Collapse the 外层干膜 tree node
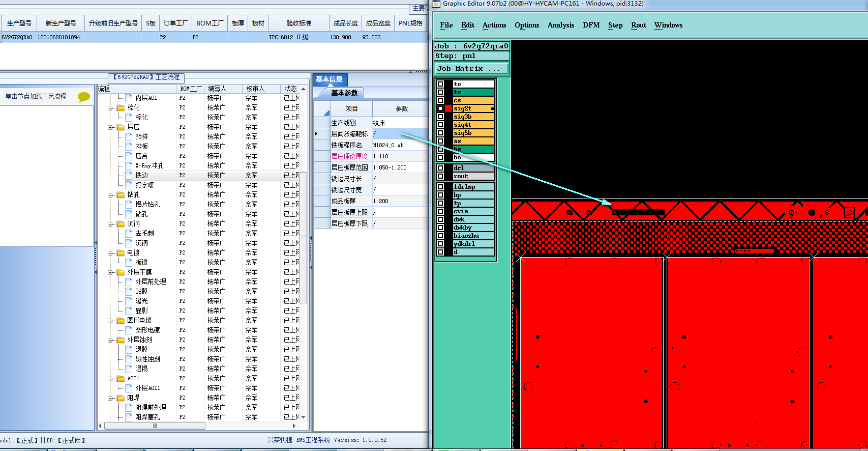Image resolution: width=868 pixels, height=451 pixels. (x=110, y=272)
